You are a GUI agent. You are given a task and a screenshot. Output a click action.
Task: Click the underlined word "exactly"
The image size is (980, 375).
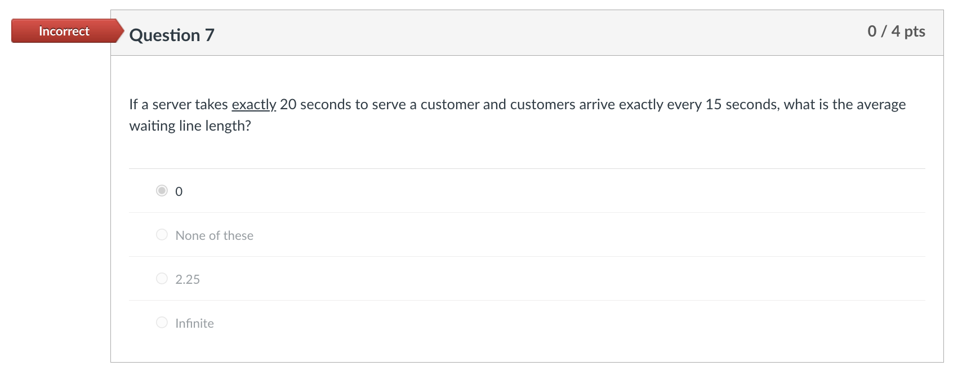[x=253, y=104]
